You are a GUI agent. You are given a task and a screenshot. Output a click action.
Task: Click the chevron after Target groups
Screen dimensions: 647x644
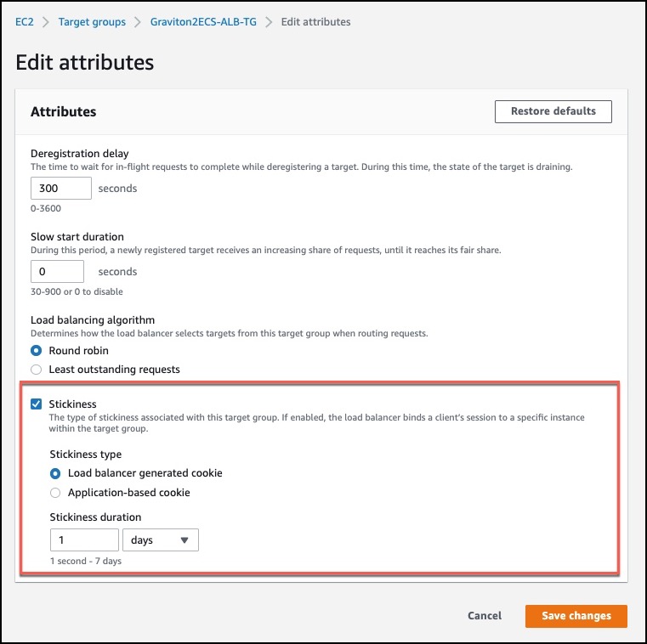point(138,22)
